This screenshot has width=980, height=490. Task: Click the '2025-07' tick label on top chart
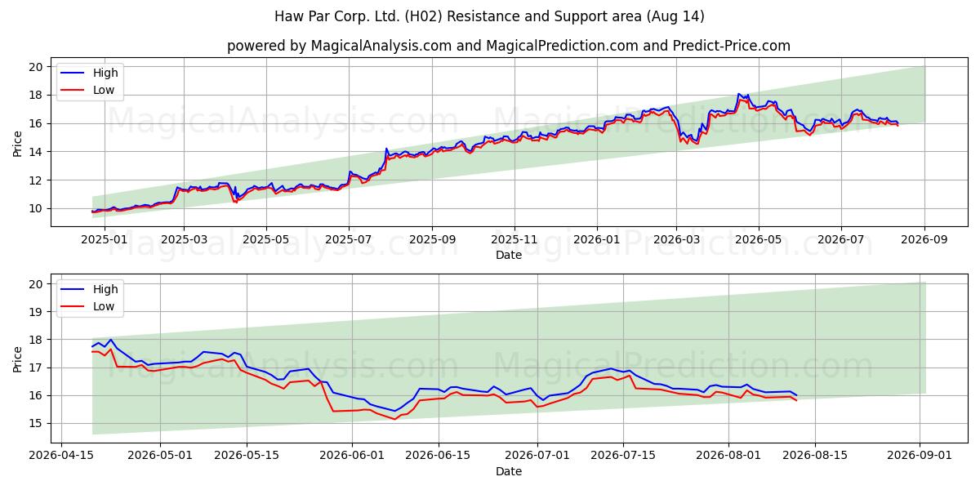(349, 239)
